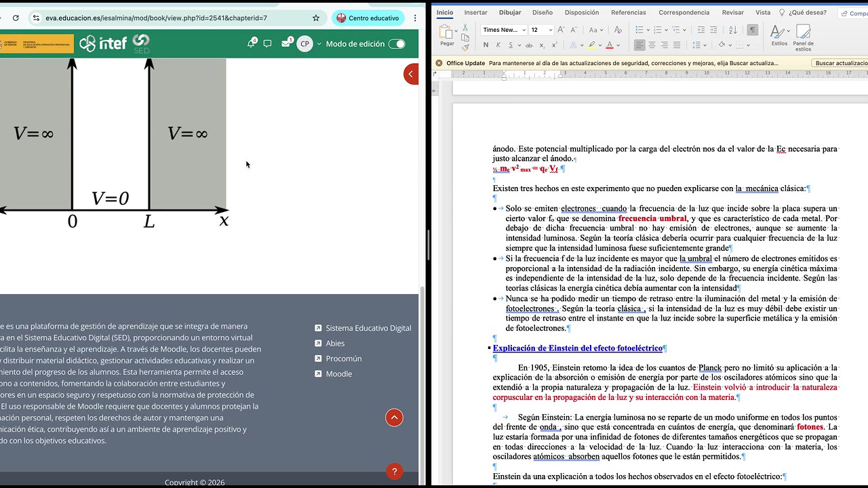Toggle underline S button in Word

coord(510,45)
